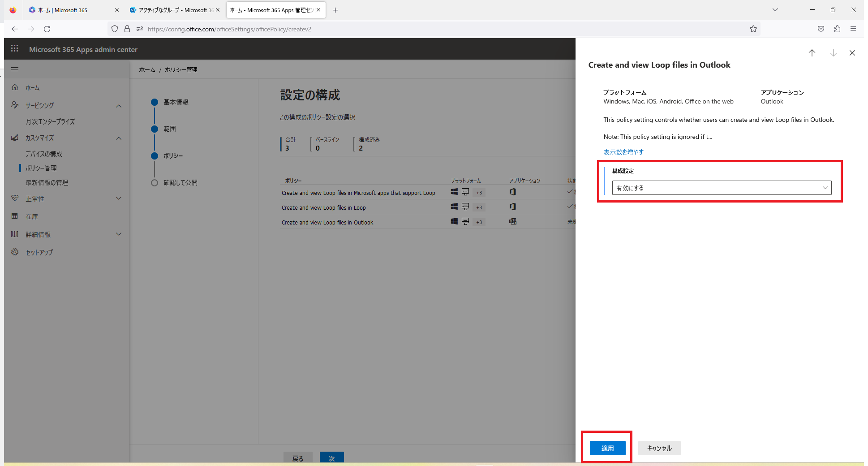Open browser extensions icon
This screenshot has width=868, height=466.
pyautogui.click(x=837, y=29)
